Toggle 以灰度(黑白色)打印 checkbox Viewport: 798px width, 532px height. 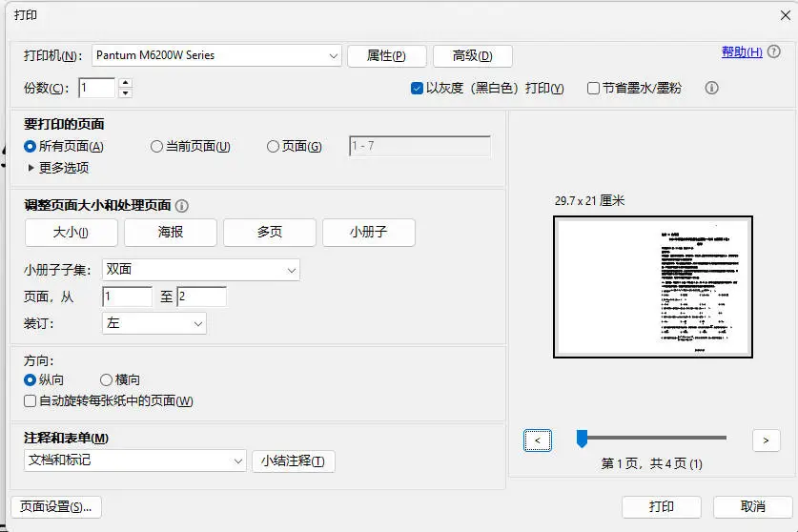pos(417,88)
